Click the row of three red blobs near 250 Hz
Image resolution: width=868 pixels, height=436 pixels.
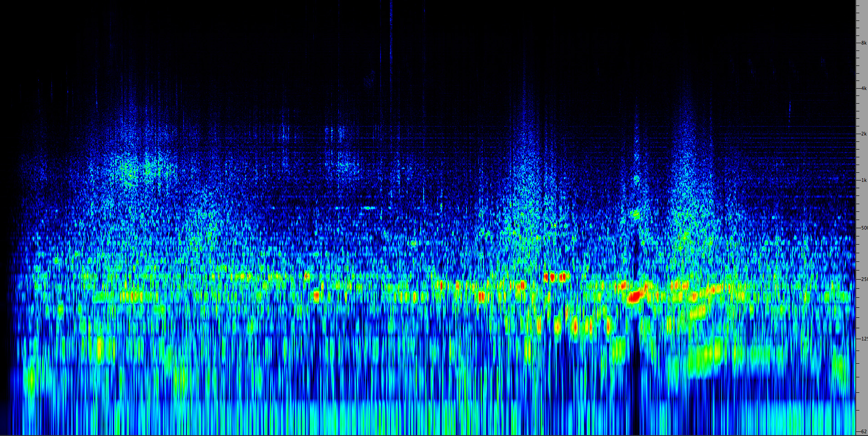pos(554,276)
